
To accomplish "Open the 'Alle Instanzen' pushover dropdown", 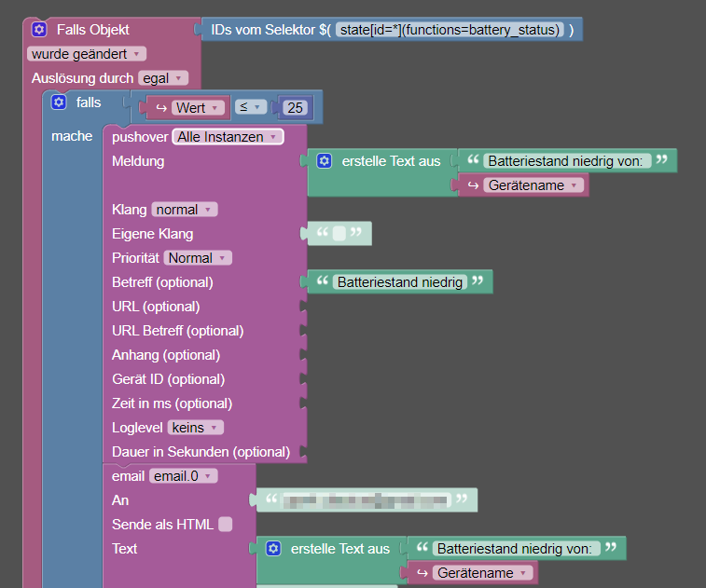I will 228,137.
